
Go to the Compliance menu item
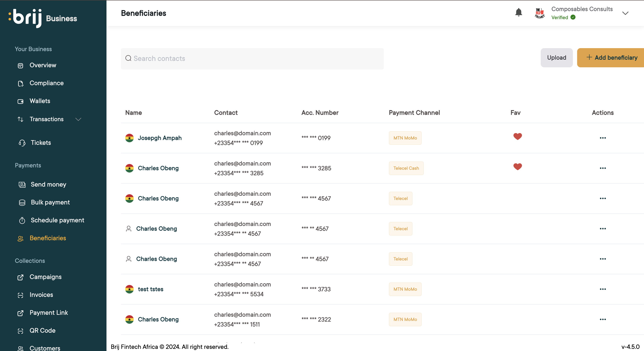coord(46,83)
